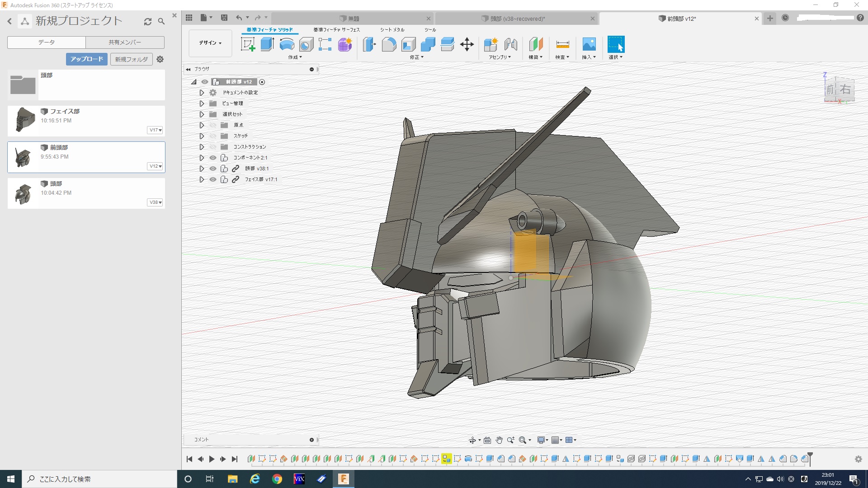
Task: Click the Move/Copy arrows icon
Action: [467, 44]
